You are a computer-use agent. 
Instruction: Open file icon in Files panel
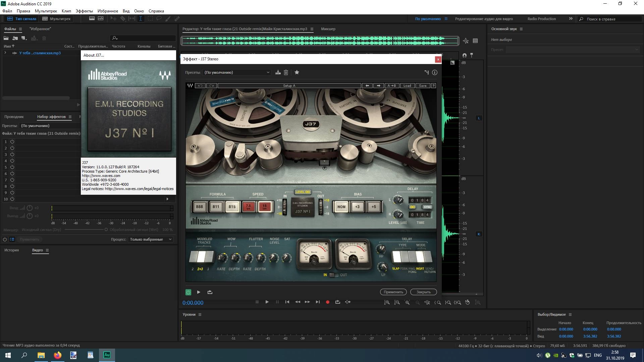click(6, 38)
